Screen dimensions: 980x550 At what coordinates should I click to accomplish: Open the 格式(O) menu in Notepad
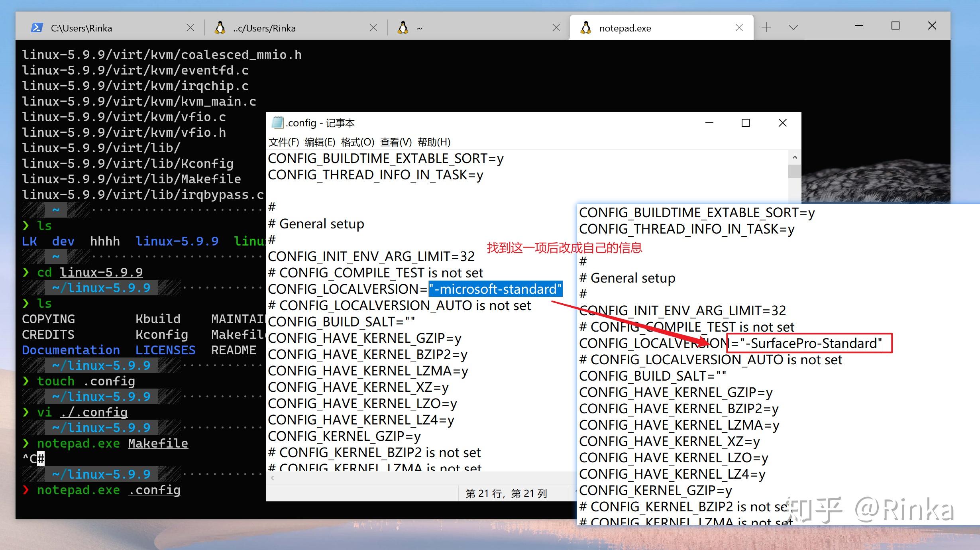tap(358, 142)
